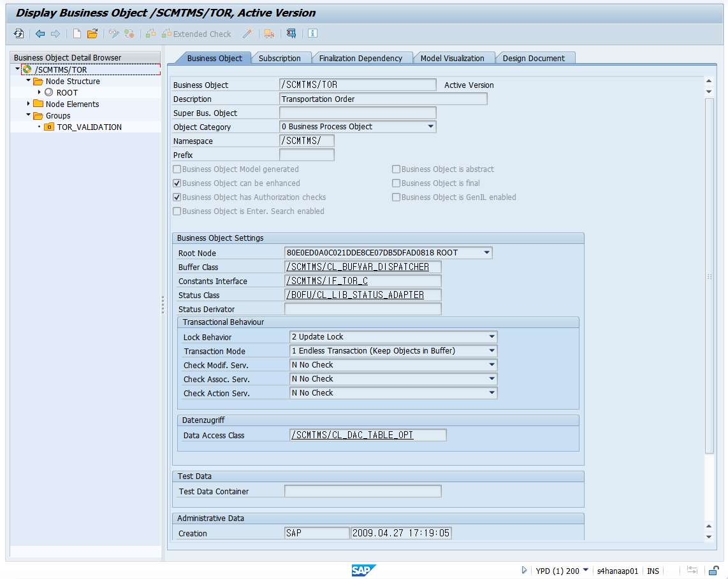Open the Check Assoc. Serv. dropdown

(491, 378)
